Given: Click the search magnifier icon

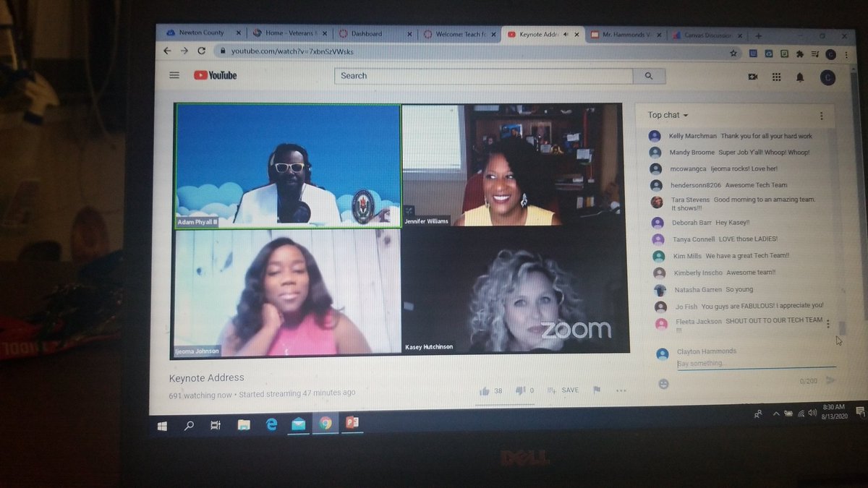Looking at the screenshot, I should 648,76.
